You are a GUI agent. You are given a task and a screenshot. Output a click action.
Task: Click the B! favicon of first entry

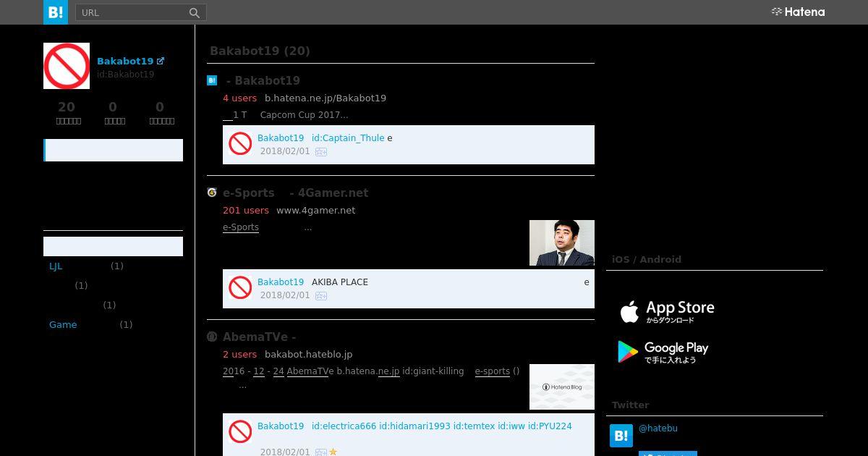coord(212,80)
